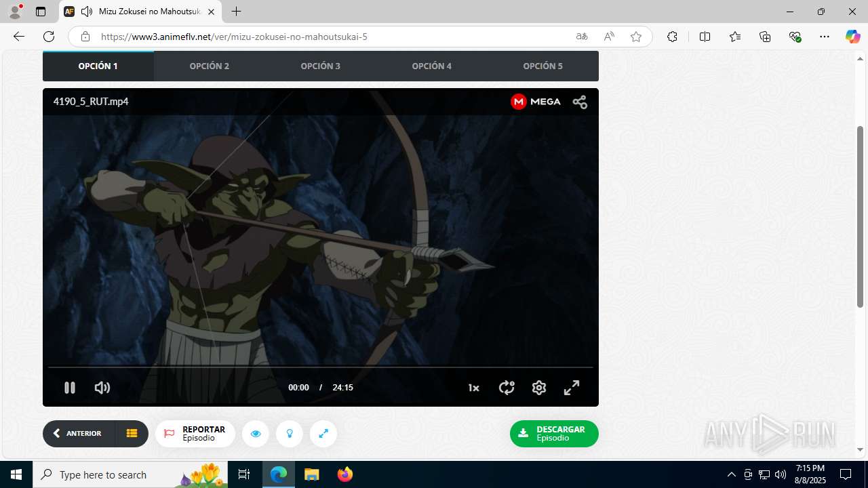
Task: Click the browser address bar URL
Action: pyautogui.click(x=234, y=37)
